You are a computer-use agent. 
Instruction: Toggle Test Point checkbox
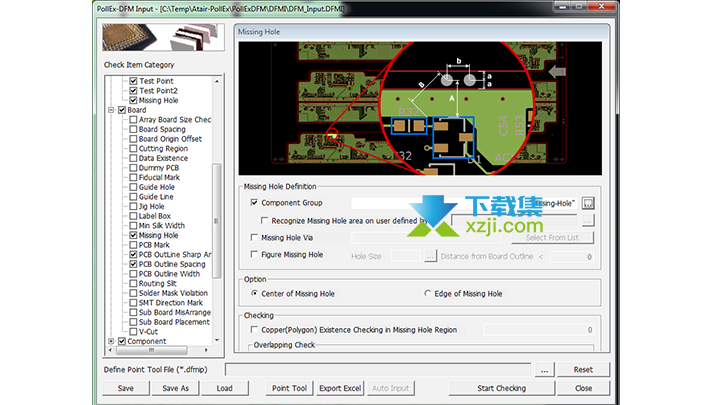[133, 81]
